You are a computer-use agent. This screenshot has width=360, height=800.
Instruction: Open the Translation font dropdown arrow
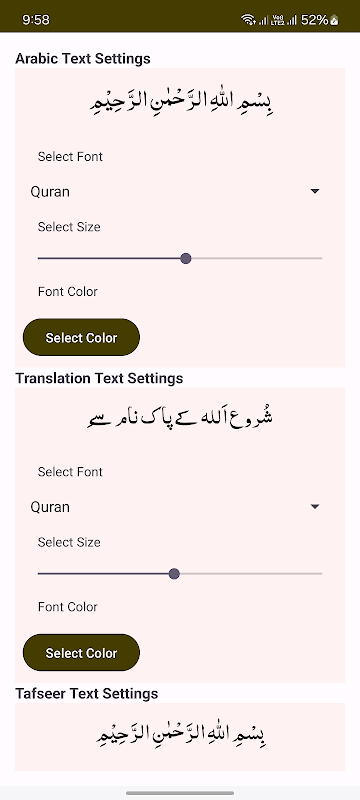[315, 507]
